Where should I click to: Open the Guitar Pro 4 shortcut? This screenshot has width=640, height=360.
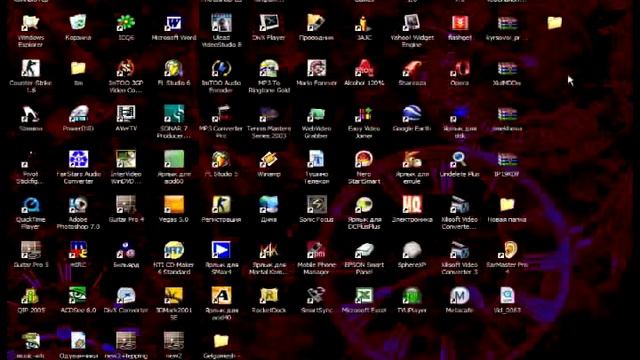[126, 205]
